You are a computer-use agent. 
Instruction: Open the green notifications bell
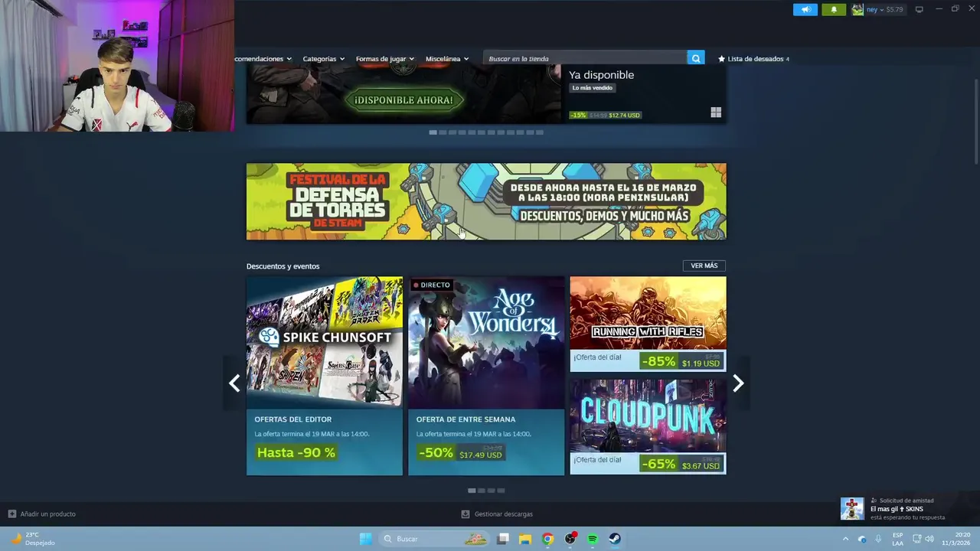point(834,9)
